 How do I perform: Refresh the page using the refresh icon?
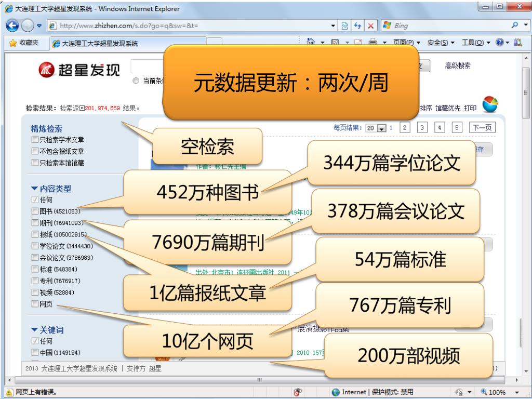click(x=357, y=25)
